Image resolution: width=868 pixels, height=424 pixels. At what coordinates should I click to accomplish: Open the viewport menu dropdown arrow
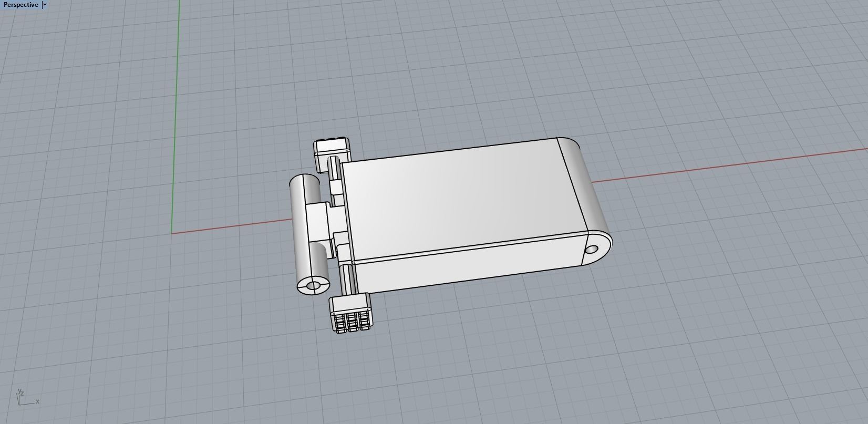point(45,5)
